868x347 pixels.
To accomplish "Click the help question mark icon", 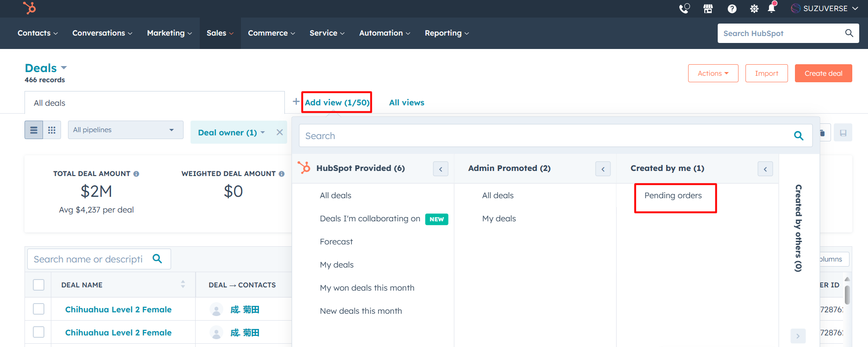I will (x=732, y=8).
